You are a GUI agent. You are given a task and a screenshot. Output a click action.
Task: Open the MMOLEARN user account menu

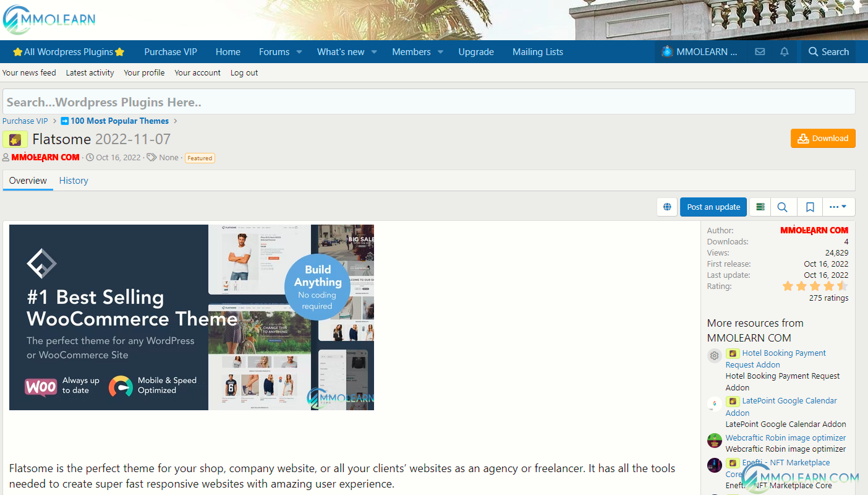tap(699, 52)
